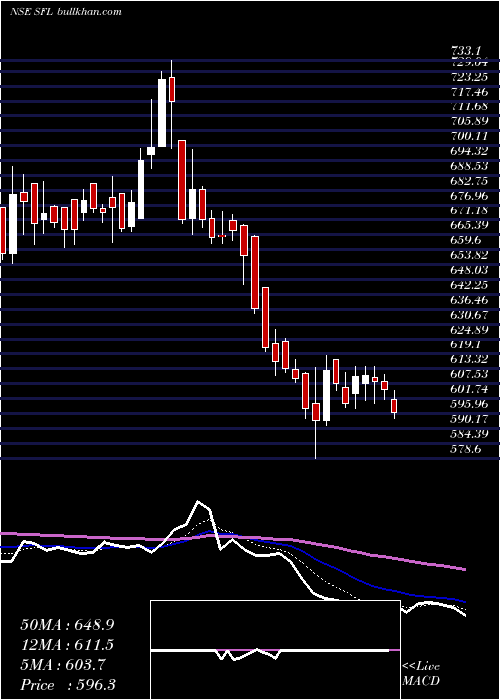Select the 607.53 axis value
The image size is (500, 700).
pos(468,374)
